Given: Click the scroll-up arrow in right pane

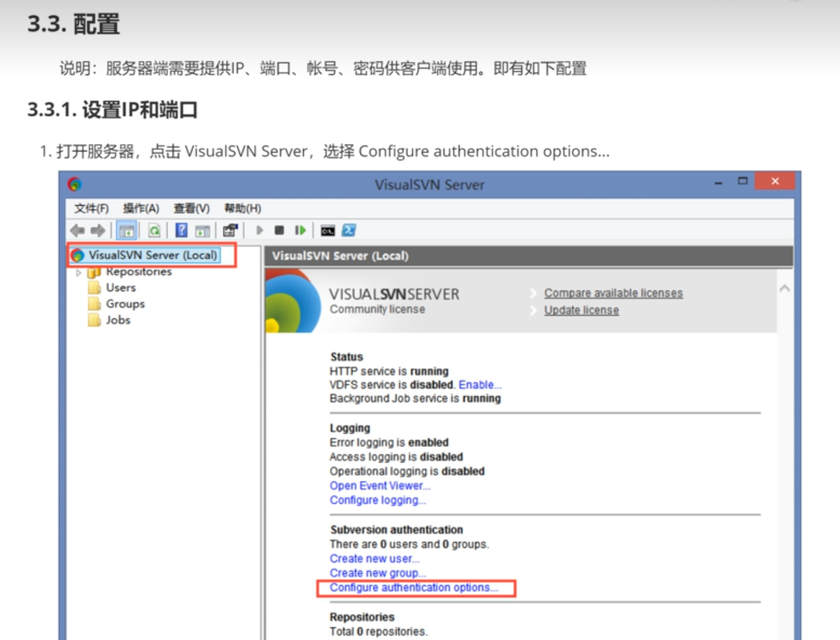Looking at the screenshot, I should (785, 288).
